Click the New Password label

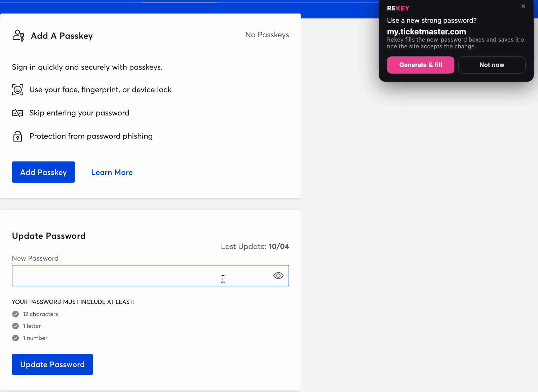[35, 258]
